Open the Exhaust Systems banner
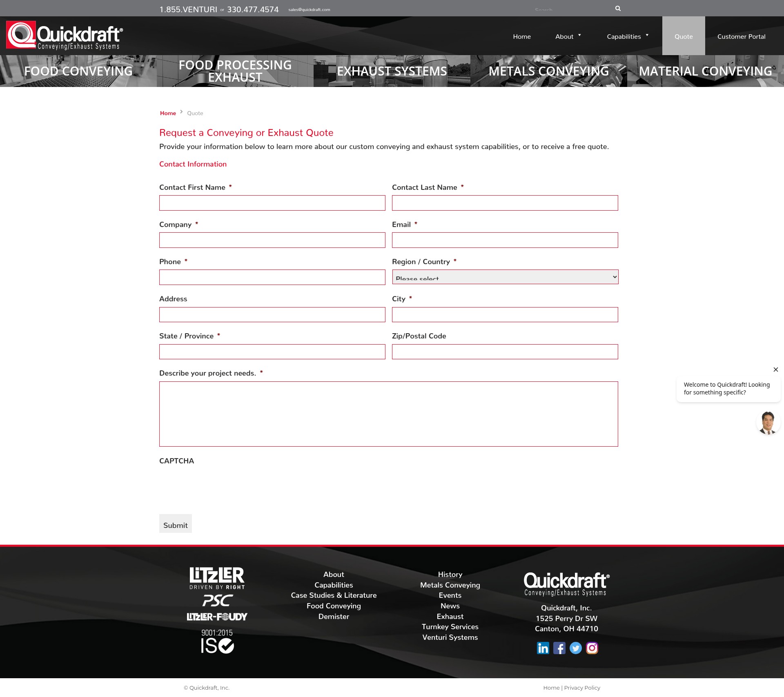 [x=392, y=71]
